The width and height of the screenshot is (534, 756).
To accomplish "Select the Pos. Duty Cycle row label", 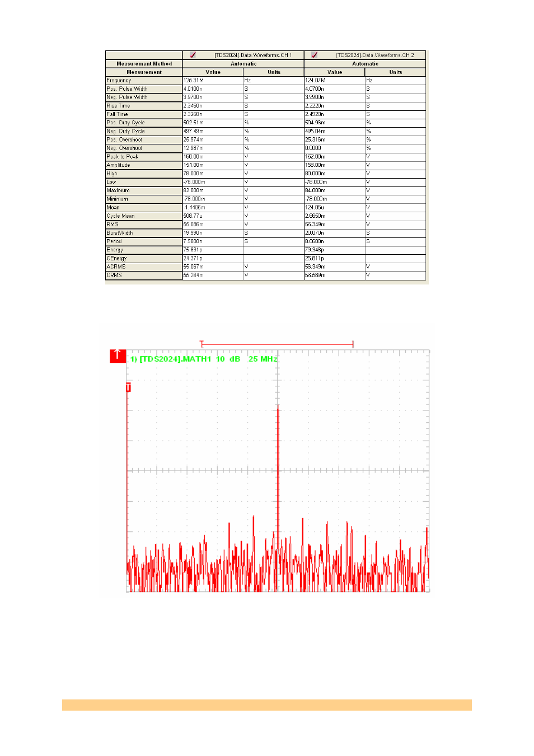I will pos(144,123).
